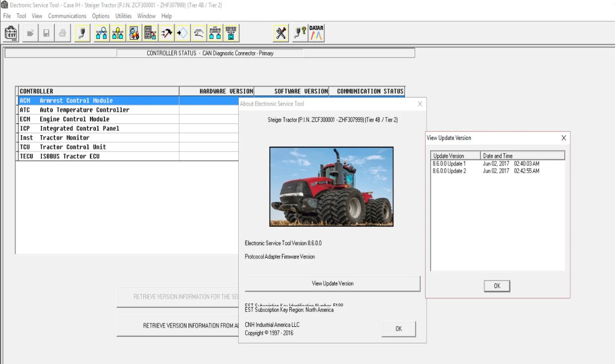The width and height of the screenshot is (615, 364).
Task: Click the light bulb controller icon
Action: pos(118,33)
